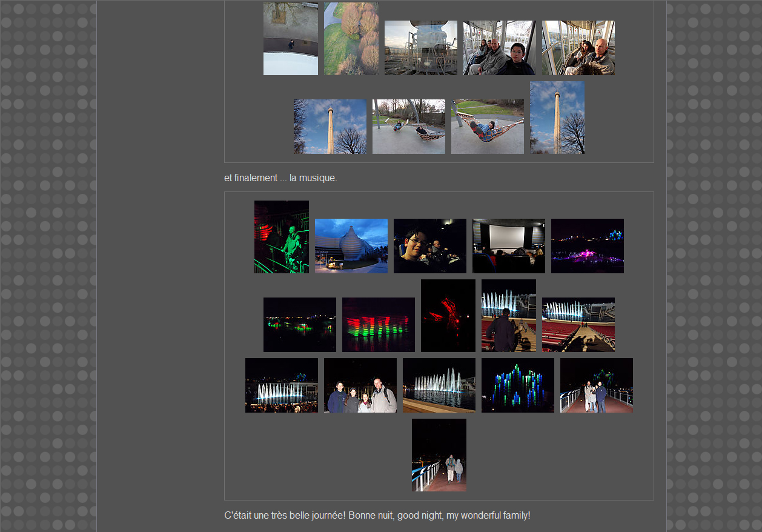View the dome-shaped building at dusk photo

click(x=351, y=246)
